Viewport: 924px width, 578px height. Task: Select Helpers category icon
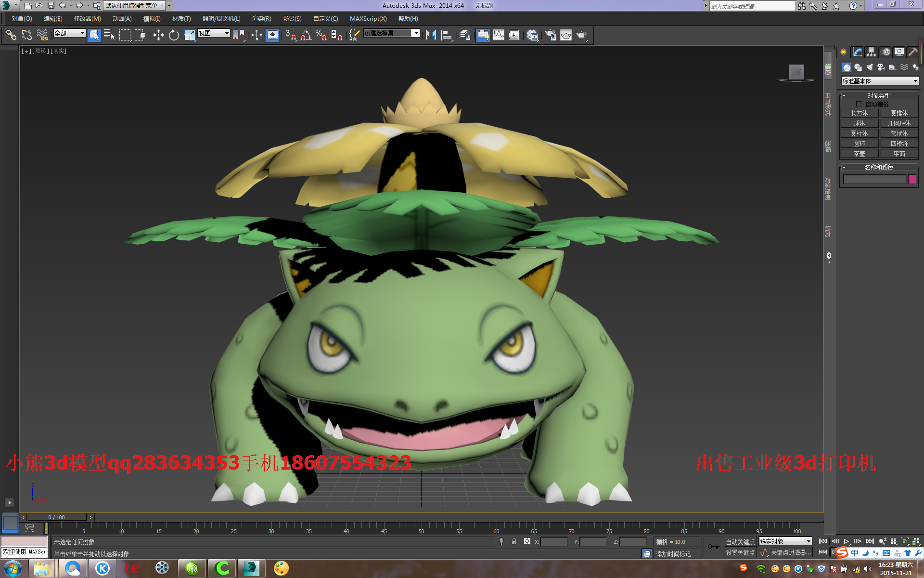coord(893,67)
